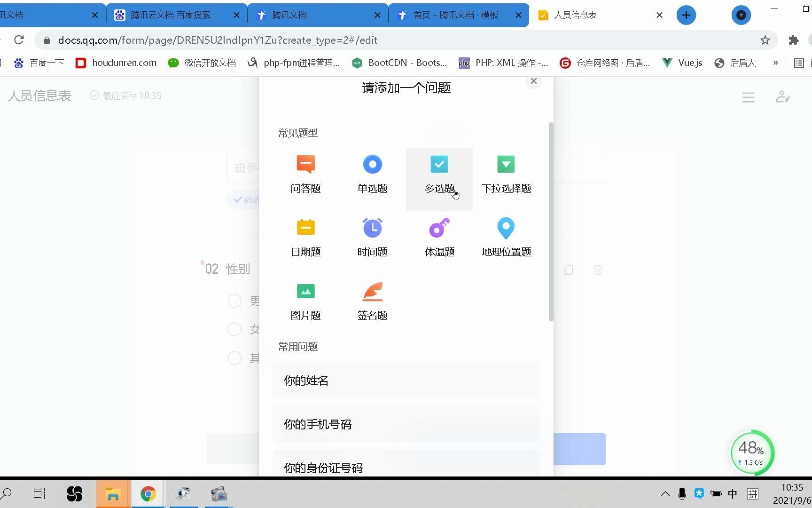Add a 多选题 multiple-choice question
Image resolution: width=812 pixels, height=508 pixels.
coord(439,179)
